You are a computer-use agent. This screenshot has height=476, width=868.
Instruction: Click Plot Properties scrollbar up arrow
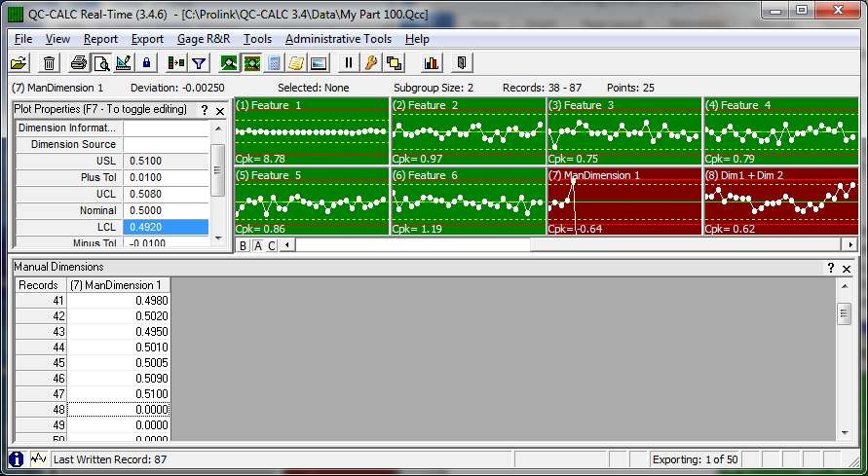(218, 128)
